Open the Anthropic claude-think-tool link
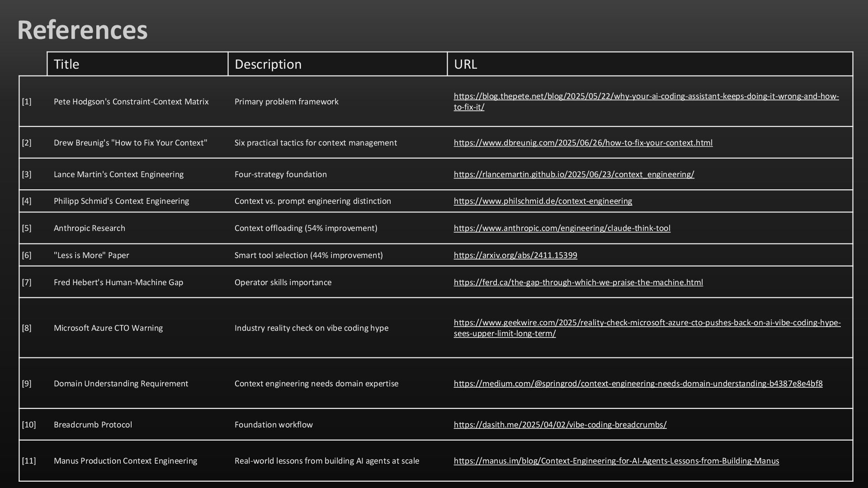 tap(562, 228)
